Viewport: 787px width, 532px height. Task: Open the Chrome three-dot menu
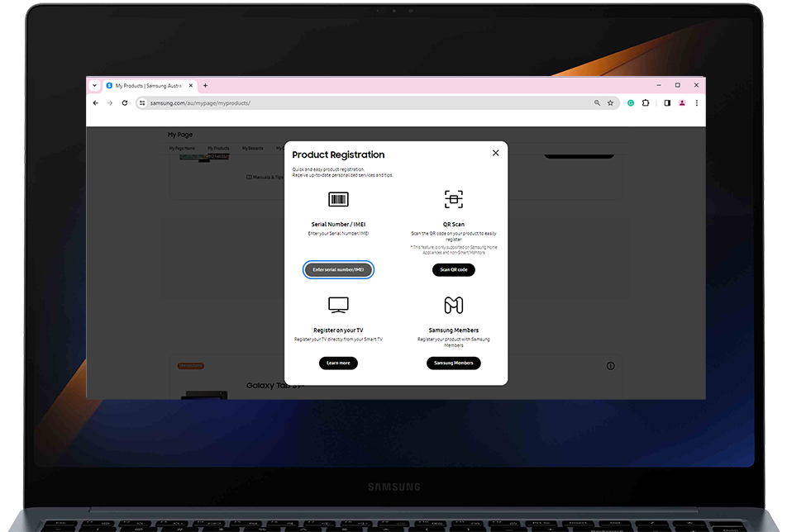pyautogui.click(x=695, y=102)
